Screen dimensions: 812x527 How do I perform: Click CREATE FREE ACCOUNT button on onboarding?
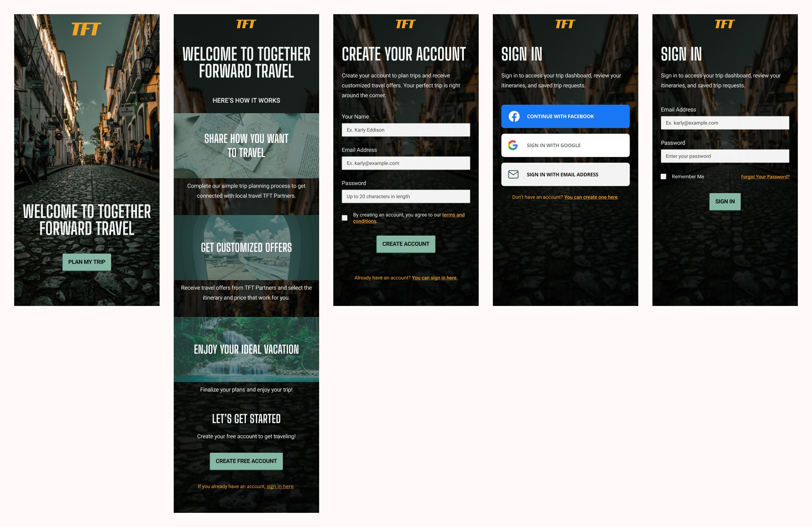(246, 461)
